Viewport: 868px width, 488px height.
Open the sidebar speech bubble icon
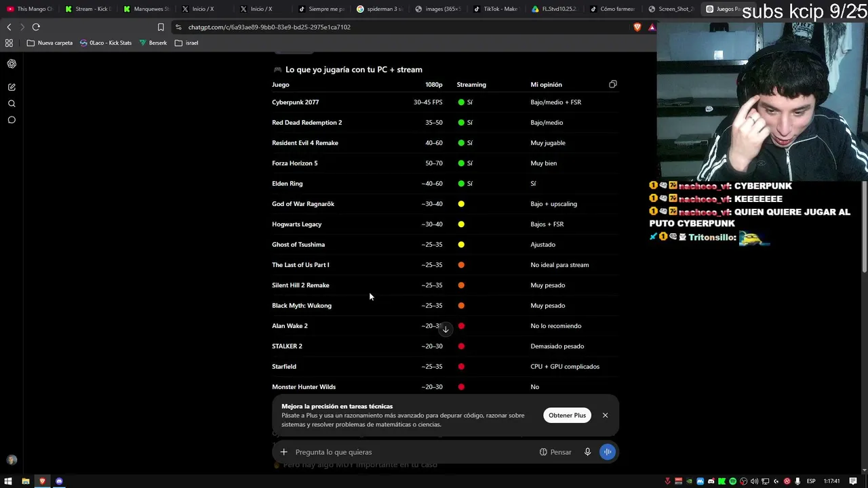click(x=12, y=120)
